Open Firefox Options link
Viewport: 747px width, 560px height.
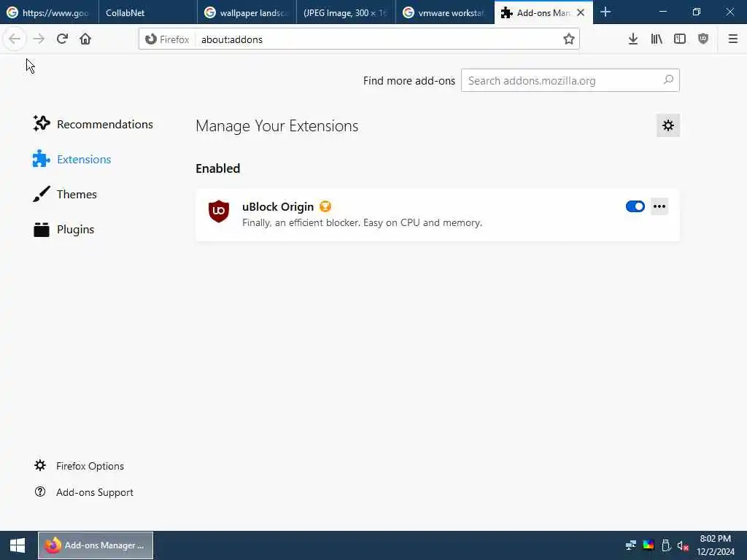79,466
